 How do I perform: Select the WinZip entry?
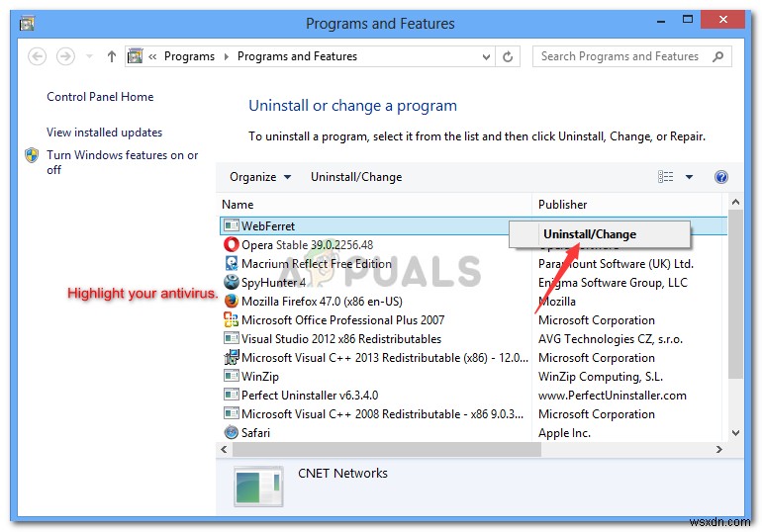(260, 377)
